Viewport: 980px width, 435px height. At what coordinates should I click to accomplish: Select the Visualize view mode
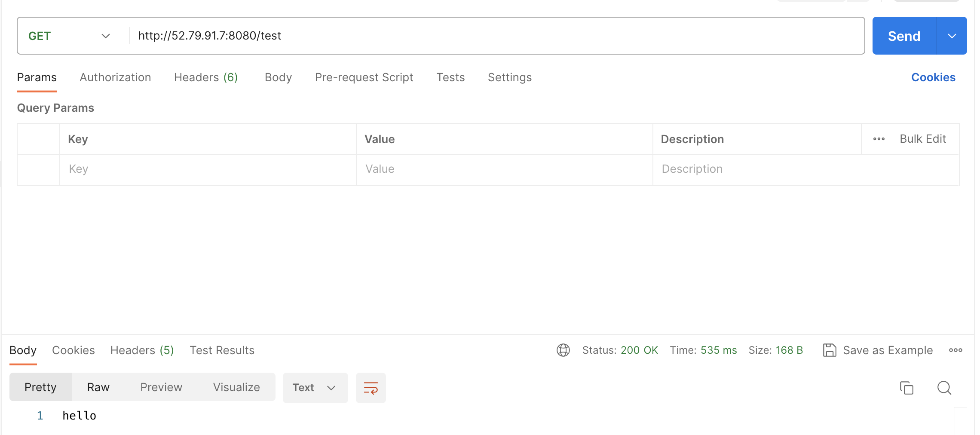pos(236,387)
